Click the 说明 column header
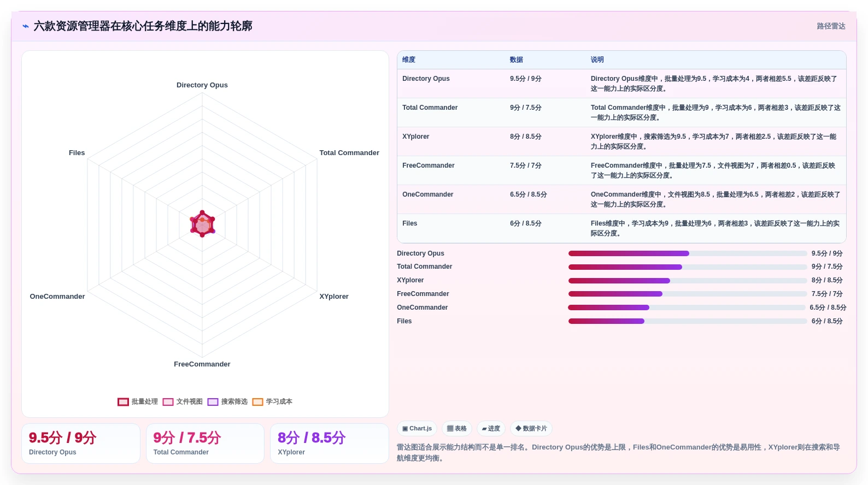 pos(597,60)
